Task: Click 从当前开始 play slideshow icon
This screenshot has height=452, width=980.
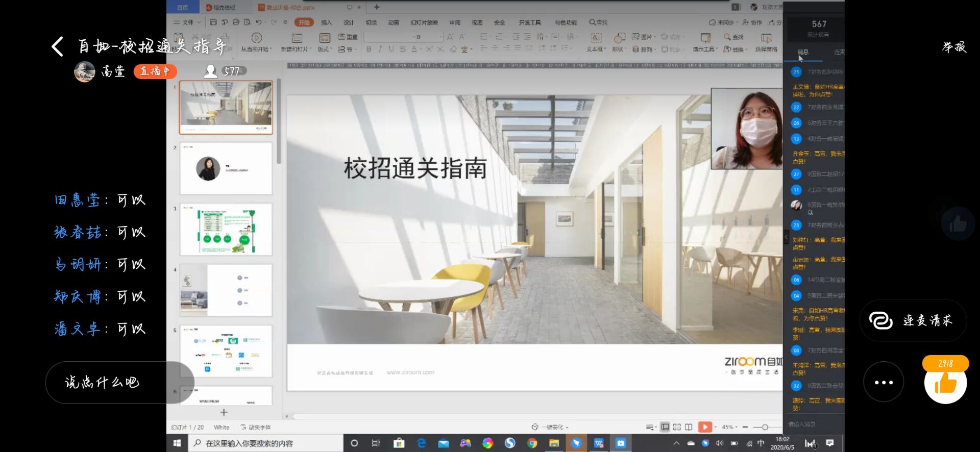Action: [x=257, y=38]
